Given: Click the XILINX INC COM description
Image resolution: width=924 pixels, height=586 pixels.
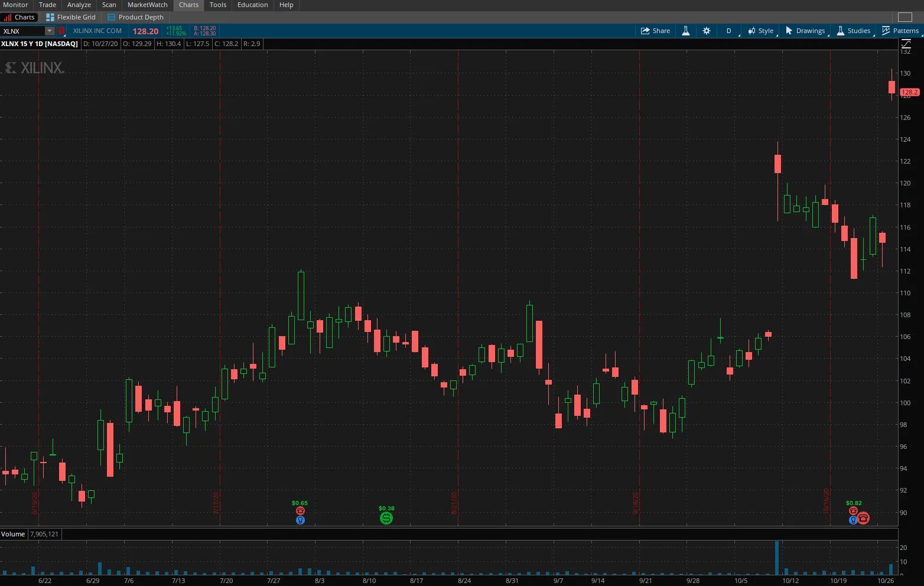Looking at the screenshot, I should click(97, 31).
